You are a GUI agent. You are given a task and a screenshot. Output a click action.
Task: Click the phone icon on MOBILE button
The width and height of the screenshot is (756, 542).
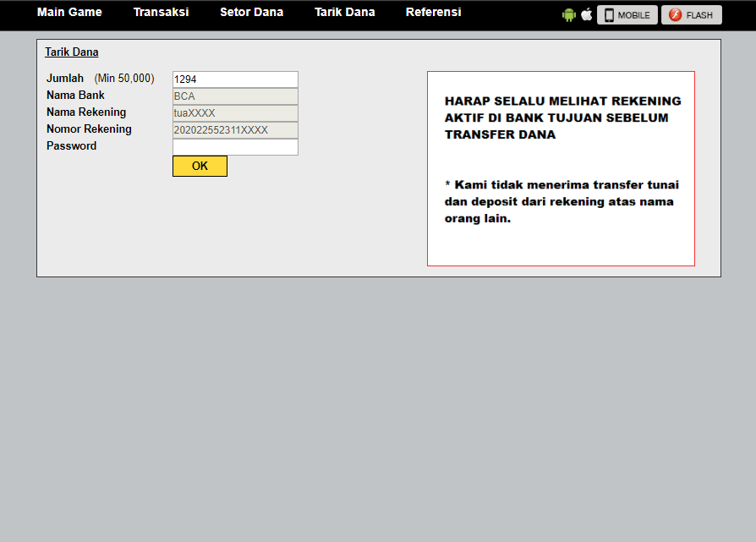610,15
